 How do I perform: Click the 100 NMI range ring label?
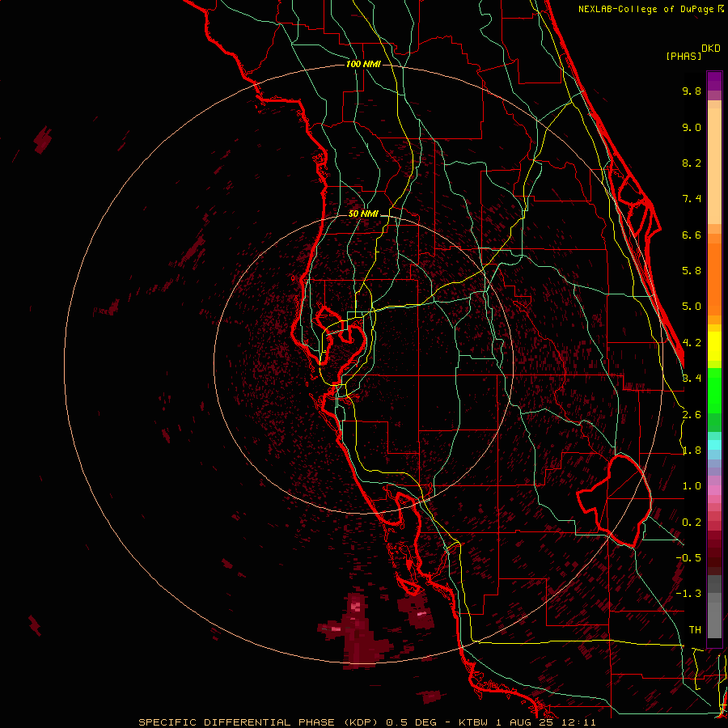(363, 64)
